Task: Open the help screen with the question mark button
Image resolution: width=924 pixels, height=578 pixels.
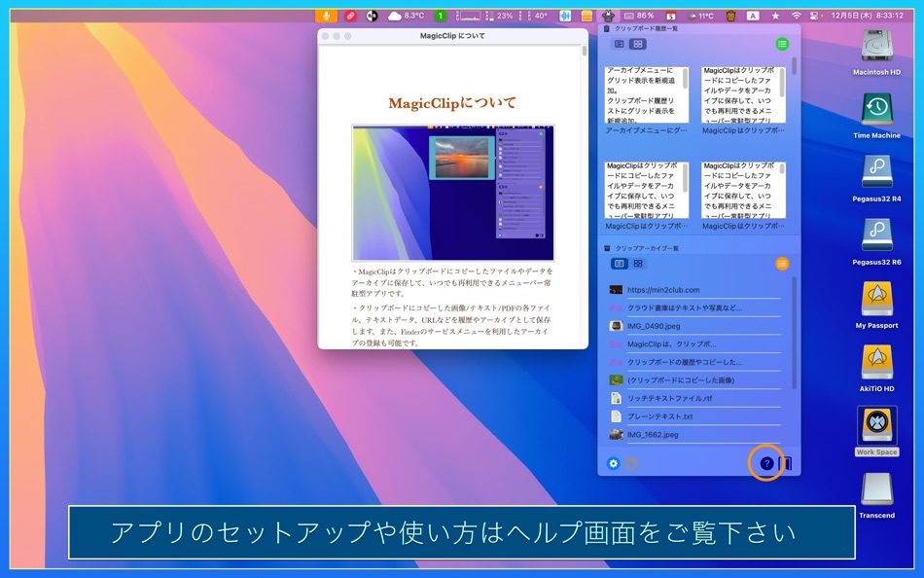Action: [x=766, y=463]
